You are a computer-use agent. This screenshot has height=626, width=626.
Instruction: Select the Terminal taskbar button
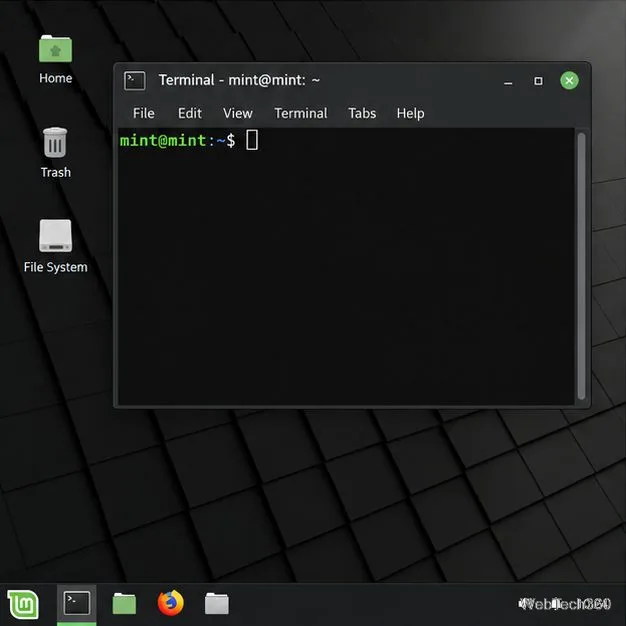77,604
